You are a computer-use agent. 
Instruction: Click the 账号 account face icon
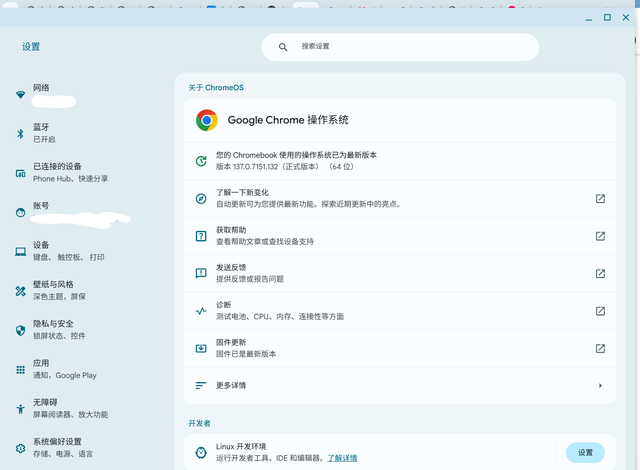tap(20, 212)
